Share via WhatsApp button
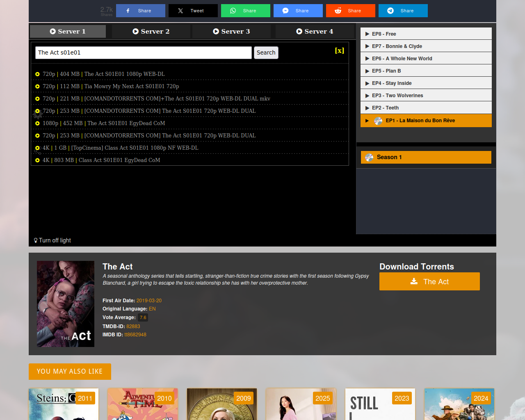The height and width of the screenshot is (420, 525). click(246, 11)
